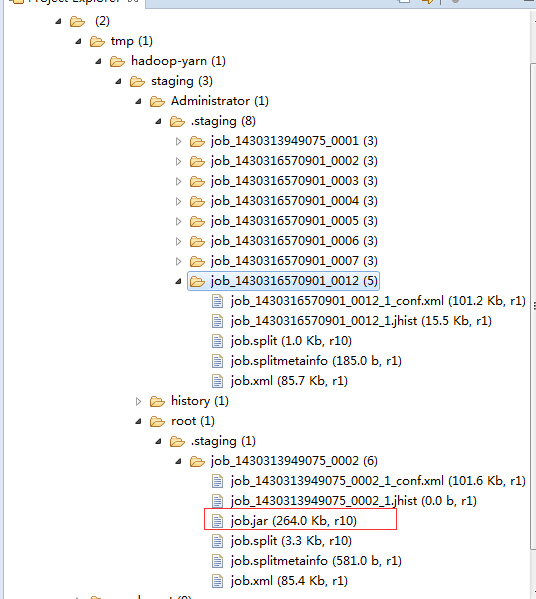Click the Project Explorer vertical scrollbar
The height and width of the screenshot is (599, 536).
(533, 306)
